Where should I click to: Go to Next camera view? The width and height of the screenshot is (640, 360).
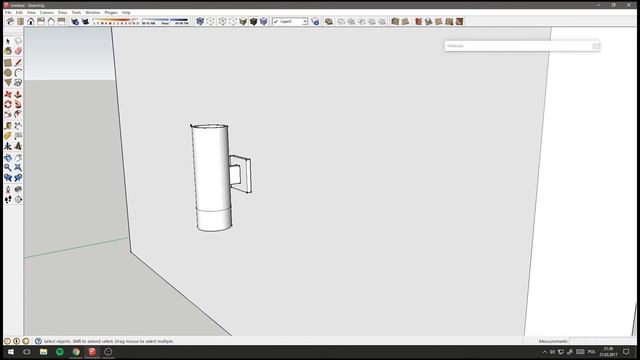click(18, 178)
